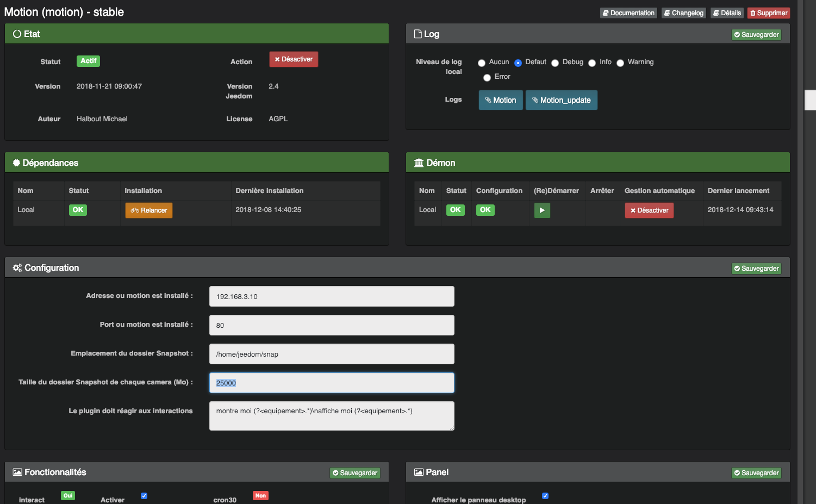Save log settings with the Log panel Sauvegarder button
Screen dimensions: 816x504
pos(756,35)
